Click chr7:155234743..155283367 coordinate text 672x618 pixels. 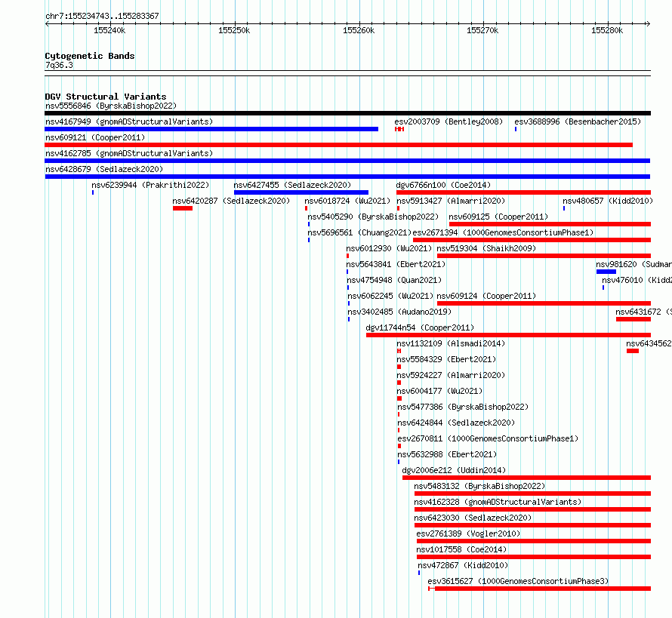point(102,17)
